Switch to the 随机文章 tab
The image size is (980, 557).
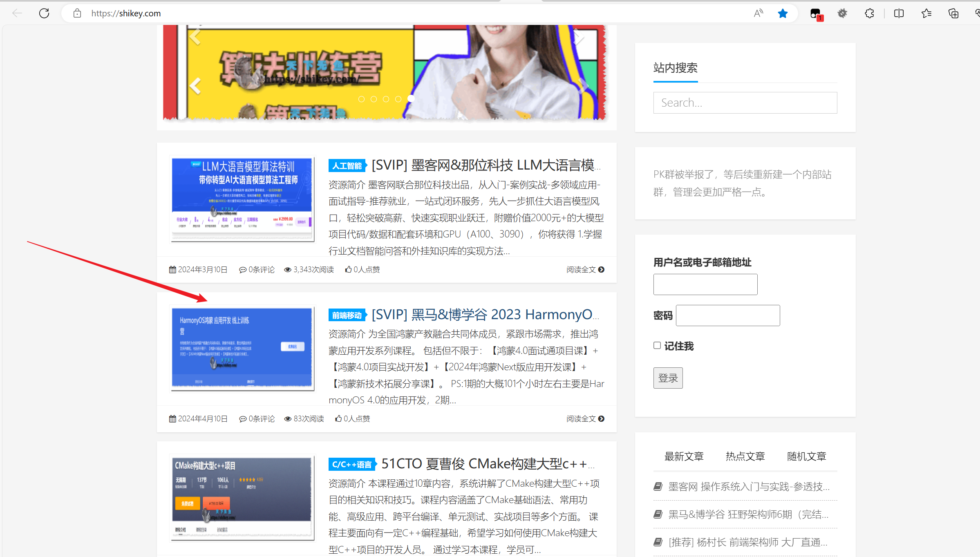[x=806, y=456]
